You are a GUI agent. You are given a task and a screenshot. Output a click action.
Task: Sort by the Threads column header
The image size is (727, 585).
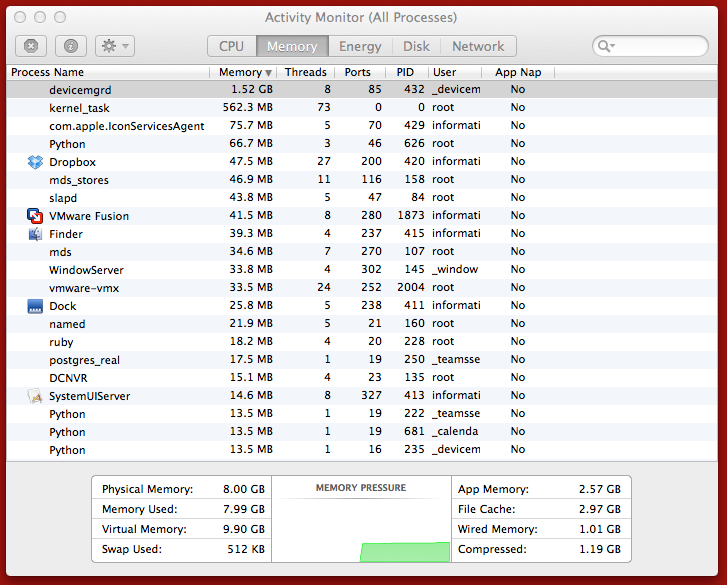[x=306, y=72]
